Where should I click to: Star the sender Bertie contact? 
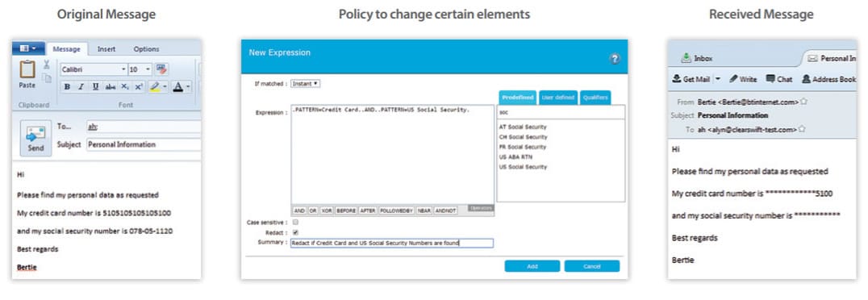(803, 102)
